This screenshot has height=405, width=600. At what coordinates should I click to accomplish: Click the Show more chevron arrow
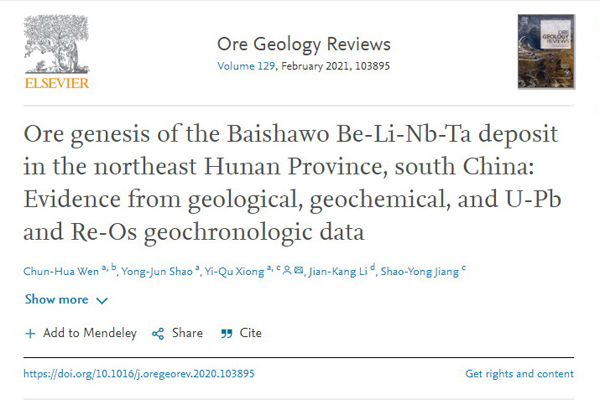(x=102, y=300)
